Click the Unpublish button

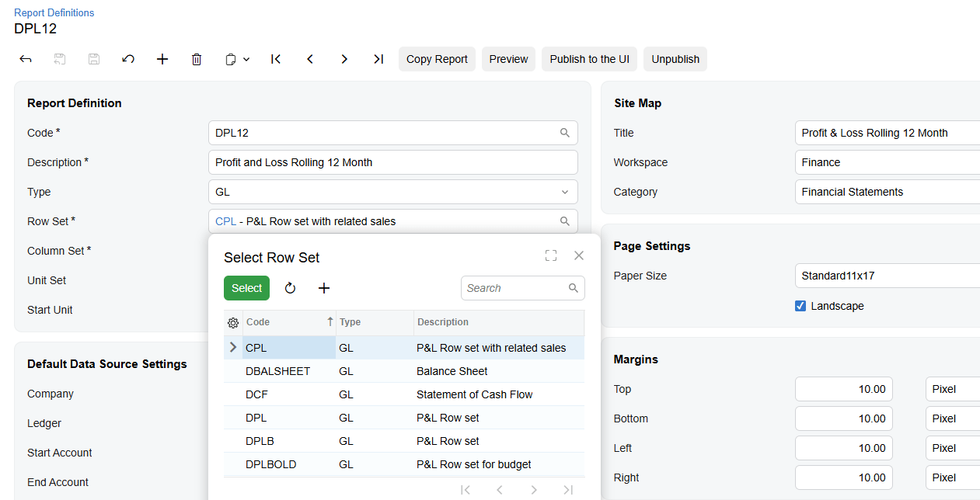coord(675,59)
